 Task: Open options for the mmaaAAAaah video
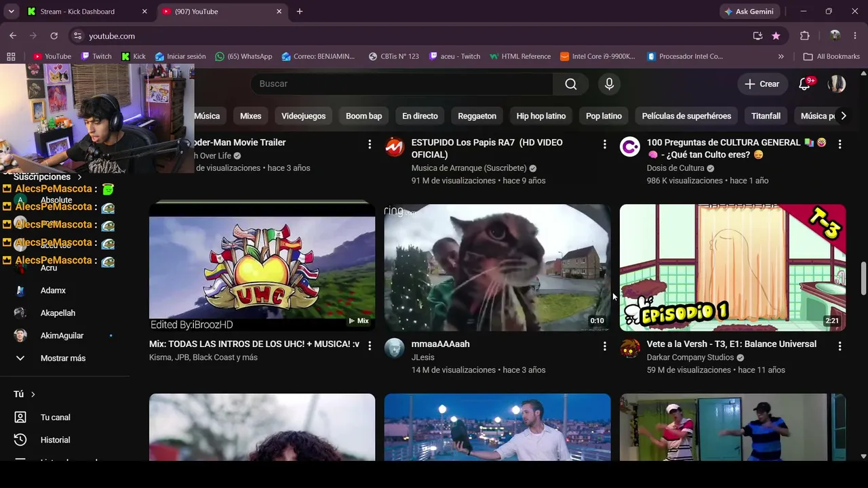(605, 346)
